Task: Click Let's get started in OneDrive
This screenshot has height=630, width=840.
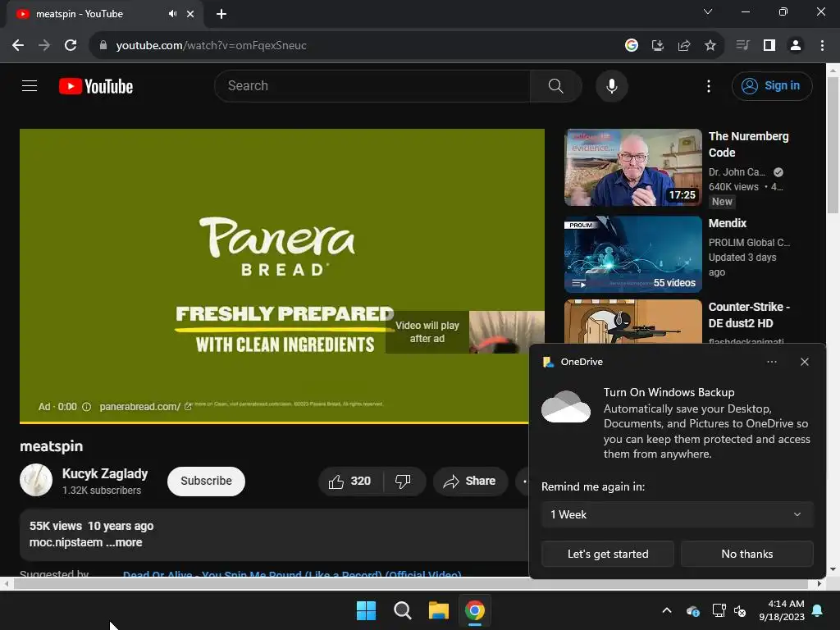Action: pos(608,554)
